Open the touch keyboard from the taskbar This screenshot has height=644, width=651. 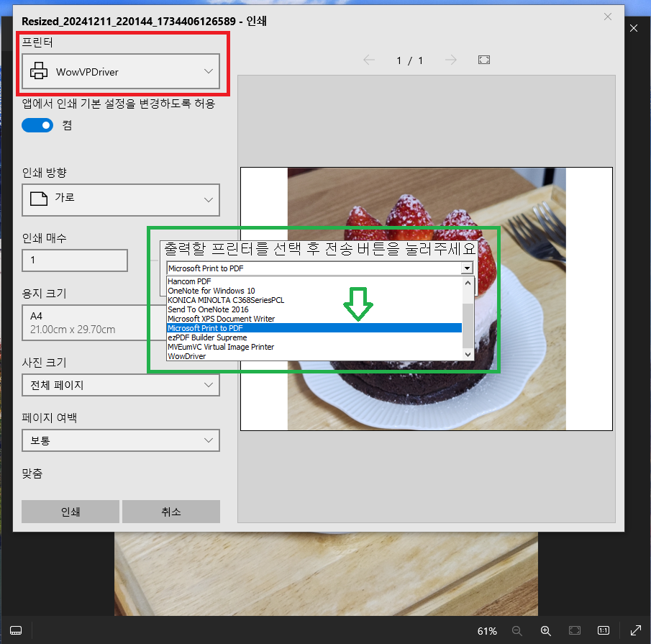(15, 631)
